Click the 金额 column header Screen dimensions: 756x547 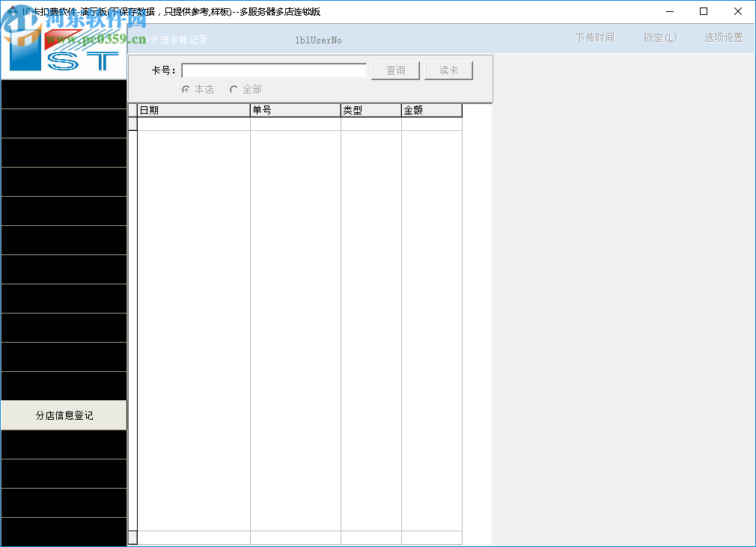[431, 110]
